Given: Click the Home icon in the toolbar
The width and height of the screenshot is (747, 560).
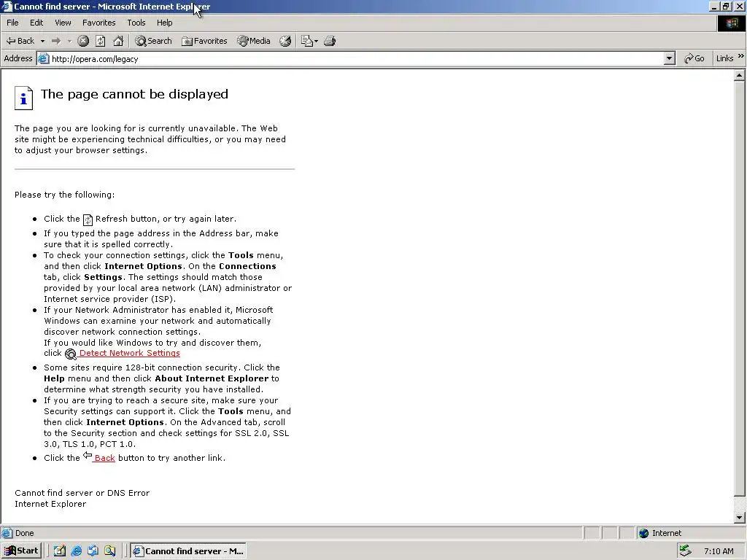Looking at the screenshot, I should 118,41.
